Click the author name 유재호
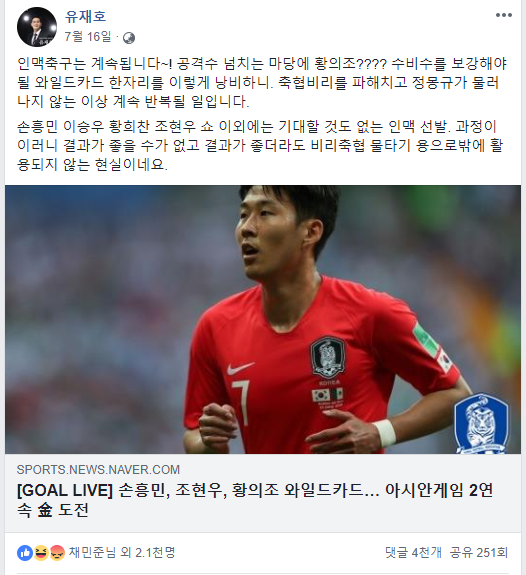This screenshot has height=575, width=526. click(85, 16)
